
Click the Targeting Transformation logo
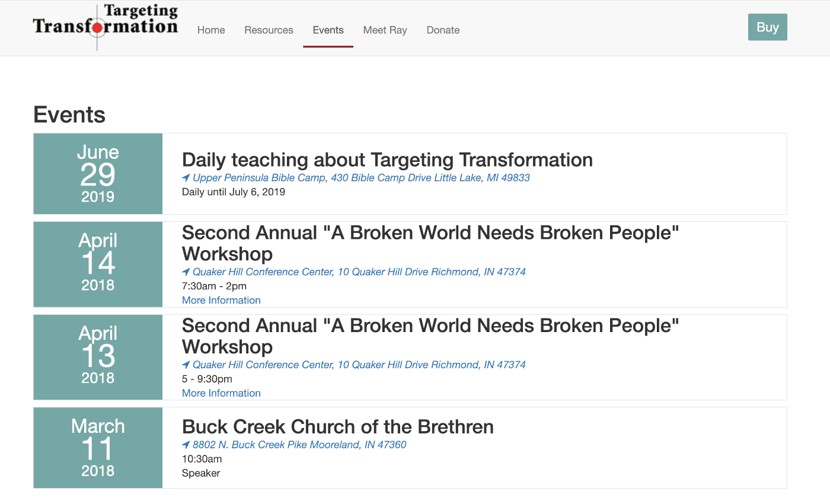tap(106, 26)
